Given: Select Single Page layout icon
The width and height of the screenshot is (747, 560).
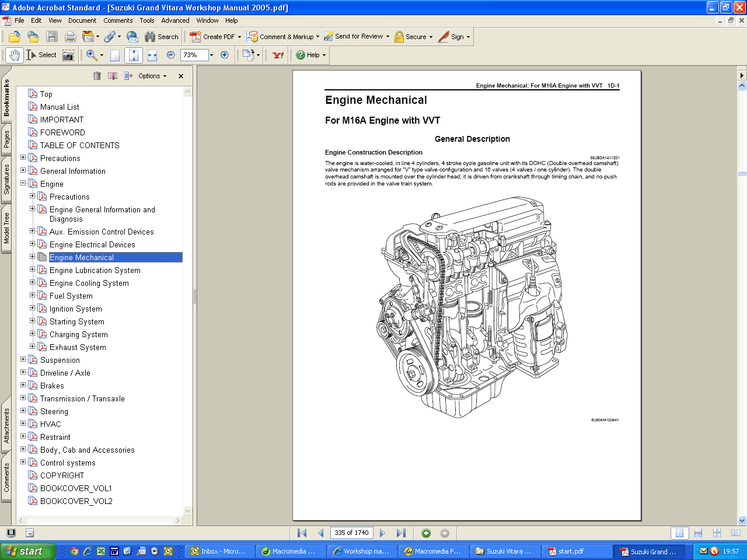Looking at the screenshot, I should pos(679,533).
